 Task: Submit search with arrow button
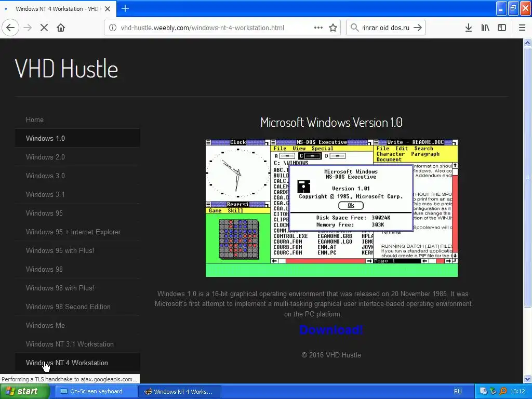coord(418,28)
